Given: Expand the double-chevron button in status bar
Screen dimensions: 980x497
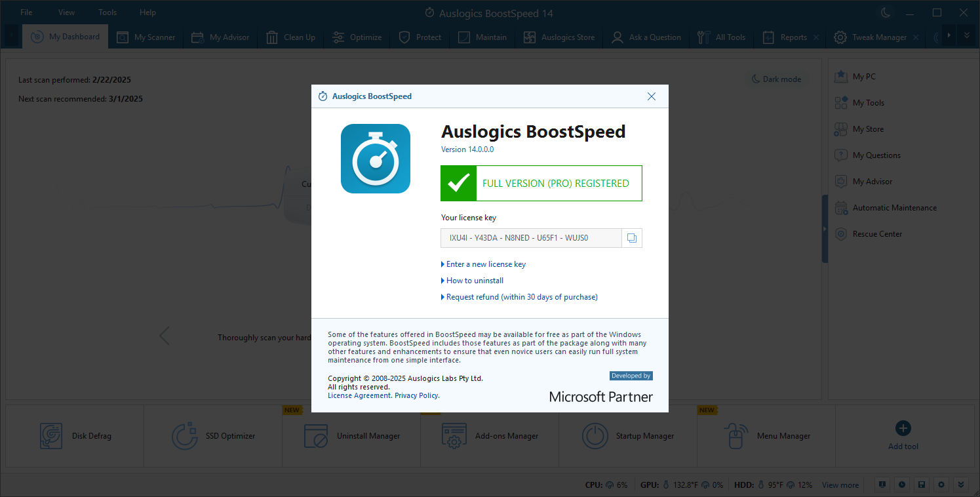Looking at the screenshot, I should 961,485.
